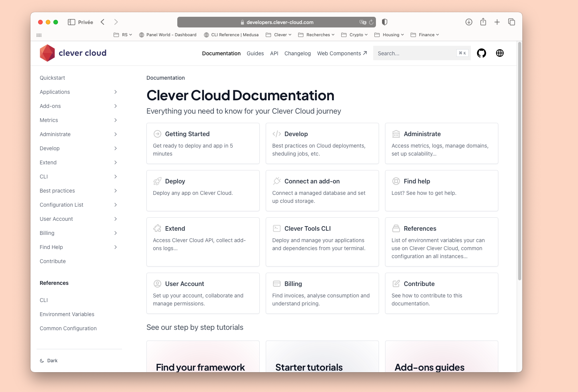Open the Housing bookmarks folder dropdown

tap(389, 35)
